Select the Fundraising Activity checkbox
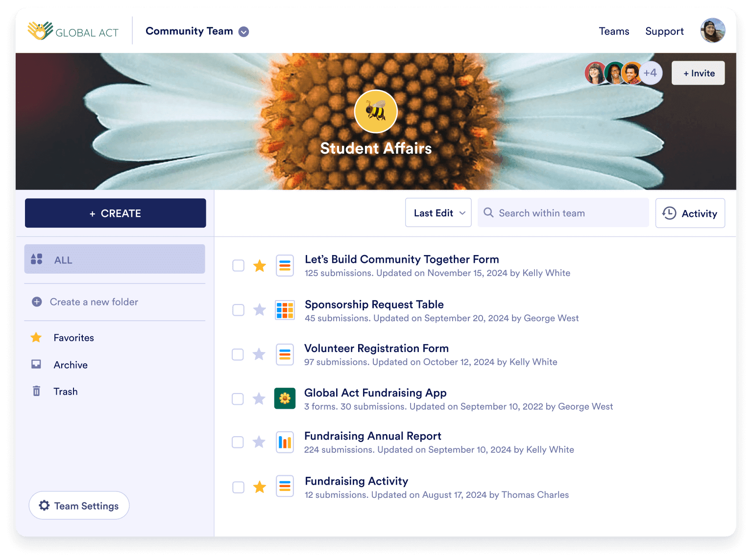This screenshot has width=752, height=560. pos(238,487)
